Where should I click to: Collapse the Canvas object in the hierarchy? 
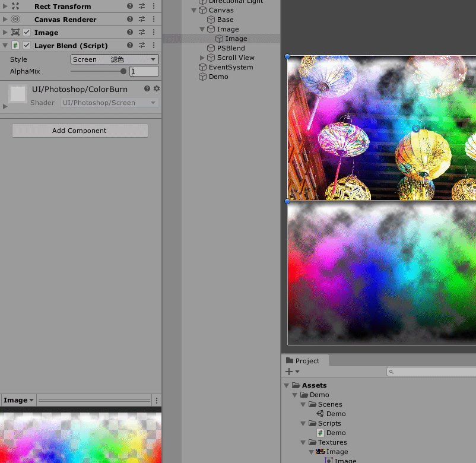point(193,10)
